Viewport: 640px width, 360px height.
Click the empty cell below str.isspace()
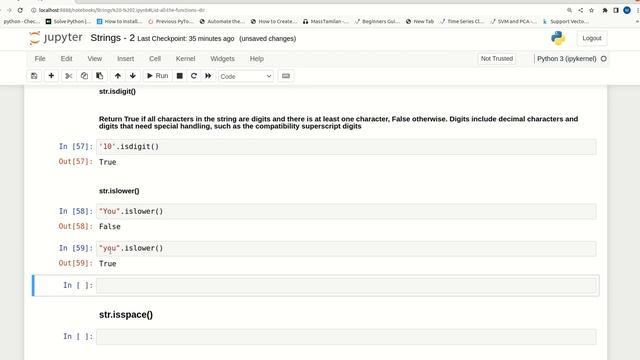(346, 337)
